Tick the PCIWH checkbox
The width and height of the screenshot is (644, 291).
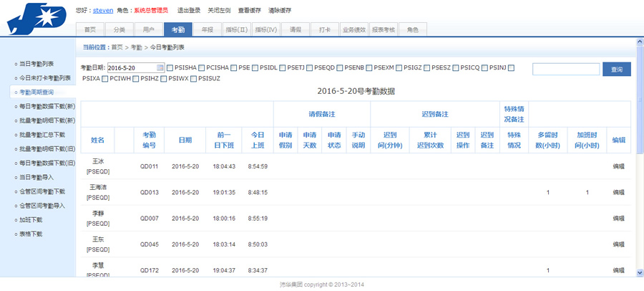pyautogui.click(x=105, y=79)
